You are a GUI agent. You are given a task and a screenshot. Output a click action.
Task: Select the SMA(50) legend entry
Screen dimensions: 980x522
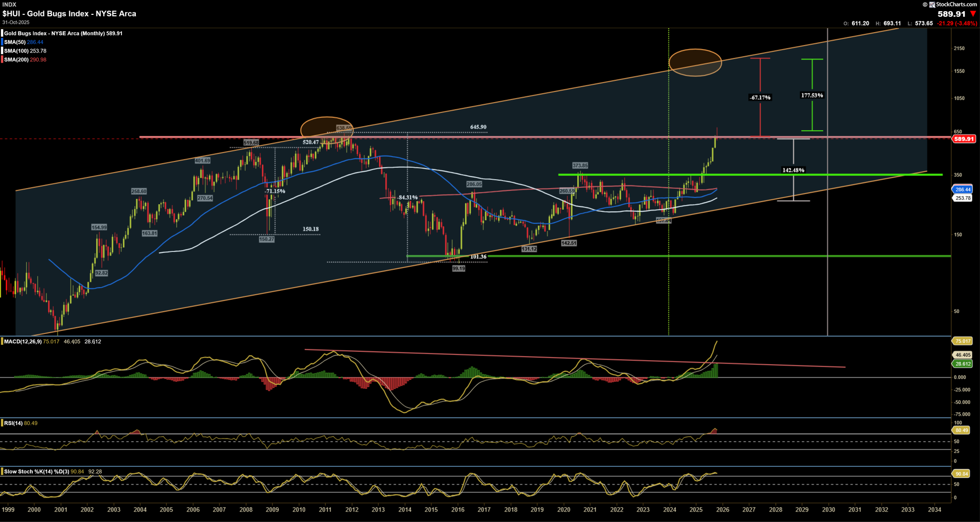click(23, 42)
